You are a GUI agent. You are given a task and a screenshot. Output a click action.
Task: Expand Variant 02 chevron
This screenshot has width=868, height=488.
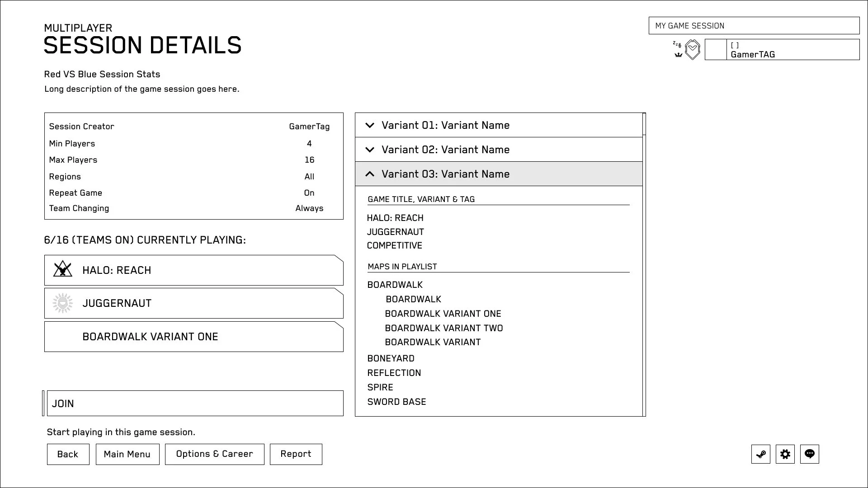(x=370, y=150)
